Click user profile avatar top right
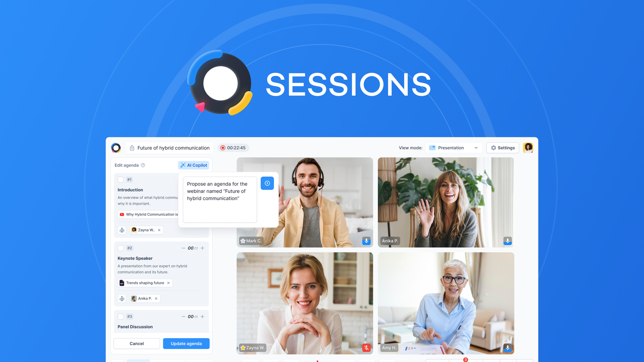Image resolution: width=644 pixels, height=362 pixels. [528, 148]
